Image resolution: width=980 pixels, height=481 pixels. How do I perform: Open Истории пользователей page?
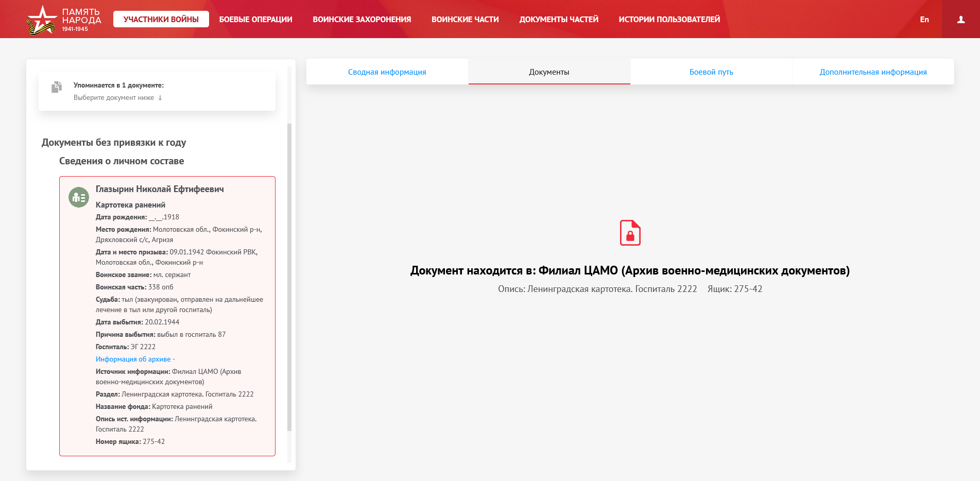(669, 20)
